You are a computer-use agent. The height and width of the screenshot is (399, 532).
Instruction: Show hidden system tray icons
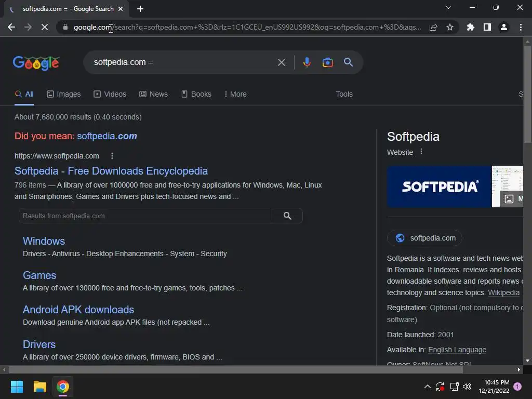click(x=428, y=387)
